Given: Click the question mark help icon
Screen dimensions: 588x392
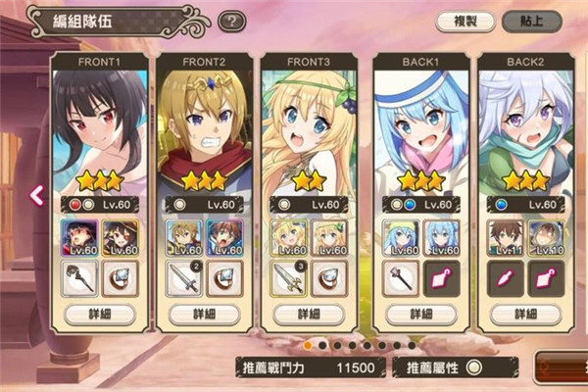Looking at the screenshot, I should (x=231, y=21).
